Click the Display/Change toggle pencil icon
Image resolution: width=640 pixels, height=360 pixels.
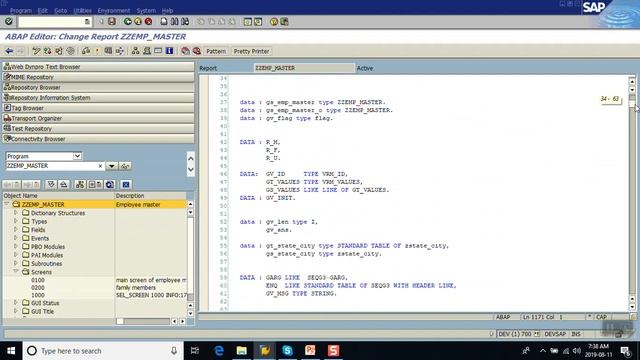click(x=36, y=51)
